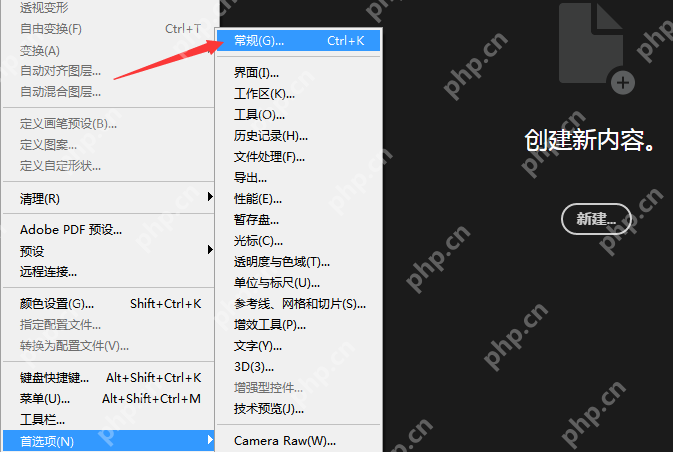The image size is (673, 452).
Task: Open 键盘快捷键... dialog
Action: [x=108, y=378]
